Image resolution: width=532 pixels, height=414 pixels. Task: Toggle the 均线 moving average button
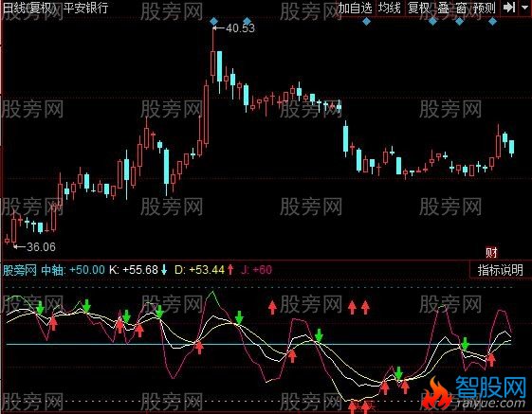click(389, 8)
